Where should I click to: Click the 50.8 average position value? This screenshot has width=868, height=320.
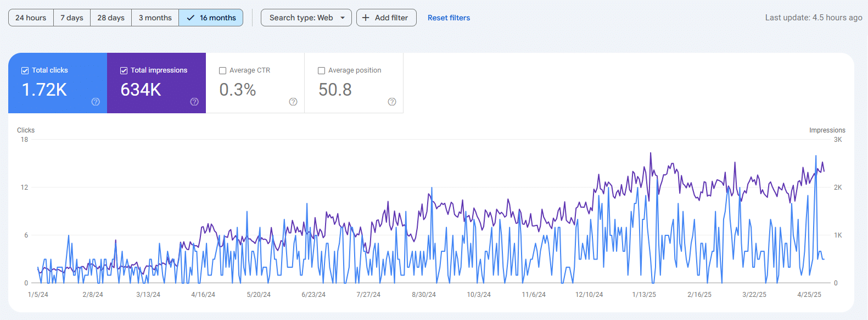click(x=335, y=90)
